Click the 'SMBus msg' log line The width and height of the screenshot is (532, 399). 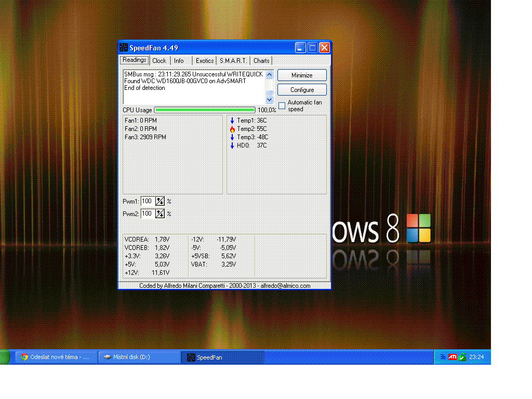tap(193, 74)
